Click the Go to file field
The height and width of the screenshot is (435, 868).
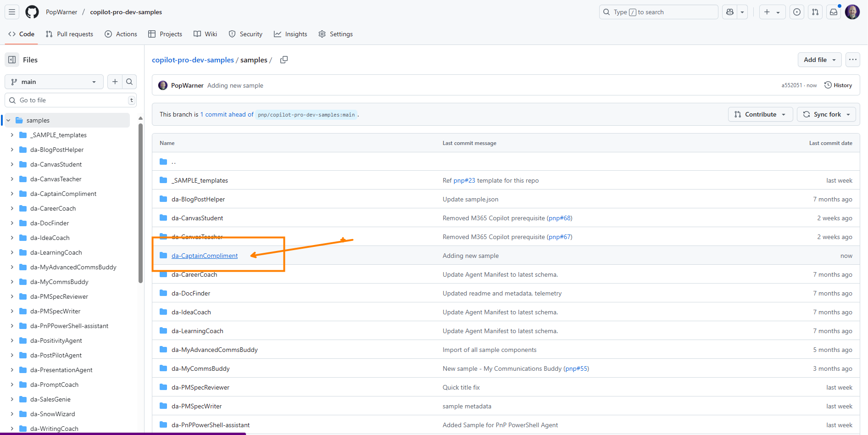(x=71, y=100)
